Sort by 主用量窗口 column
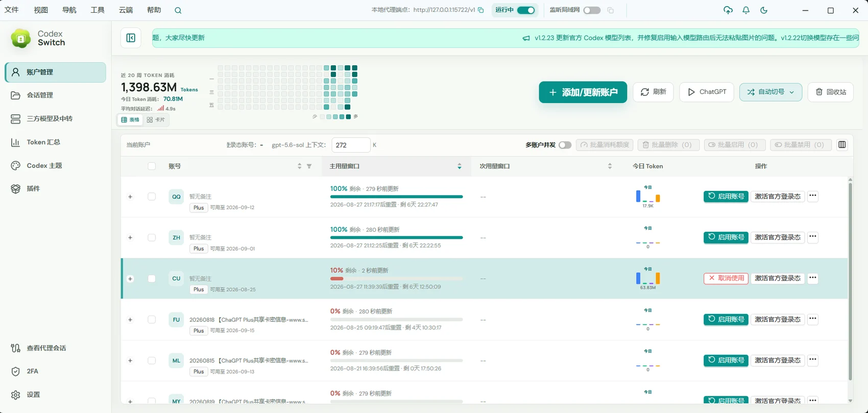Screen dimensions: 868x413 tap(460, 166)
